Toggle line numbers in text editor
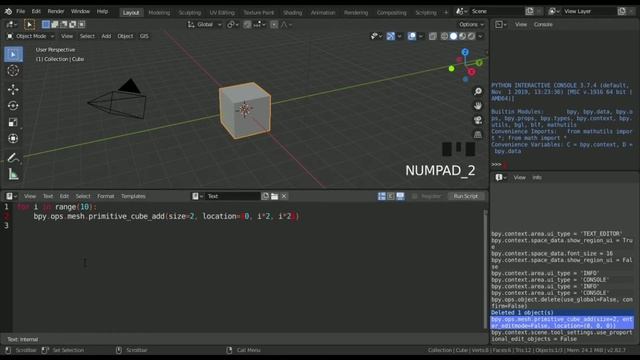Image resolution: width=640 pixels, height=360 pixels. click(x=382, y=196)
